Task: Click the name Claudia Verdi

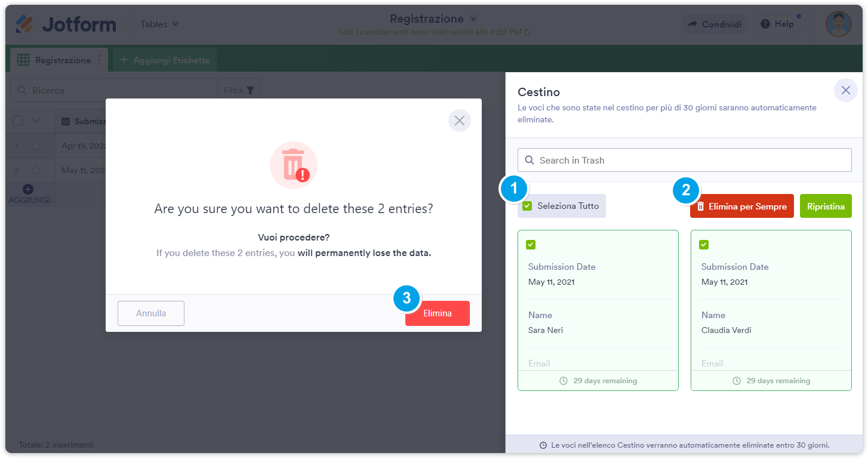Action: (727, 330)
